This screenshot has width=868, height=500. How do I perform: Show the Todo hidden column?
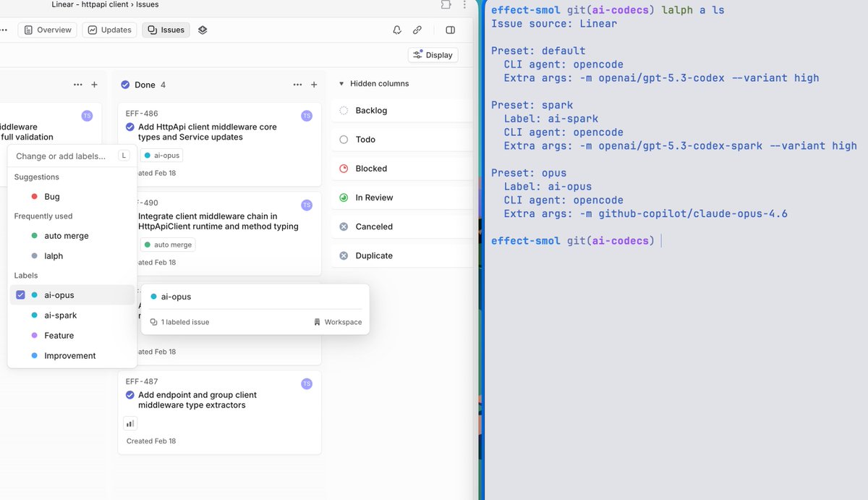tap(402, 140)
